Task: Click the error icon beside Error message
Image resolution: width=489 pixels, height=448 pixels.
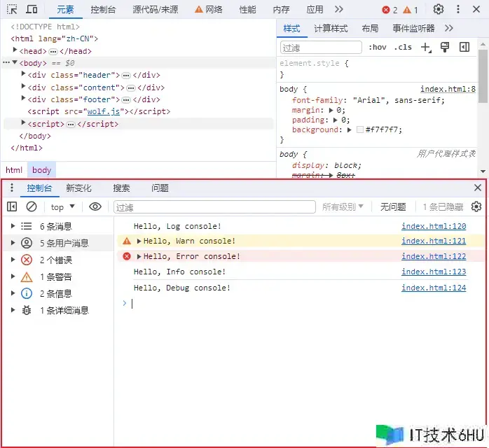Action: click(x=127, y=256)
